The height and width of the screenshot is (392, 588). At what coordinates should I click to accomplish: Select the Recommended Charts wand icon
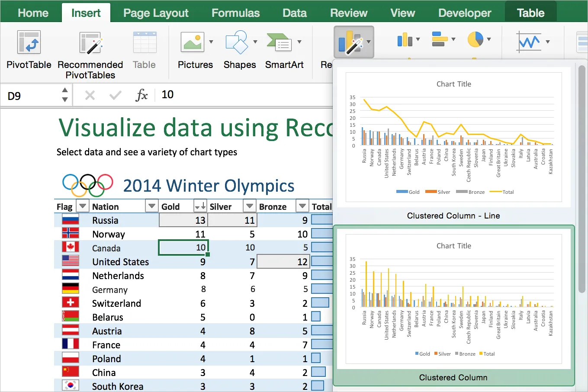click(350, 41)
